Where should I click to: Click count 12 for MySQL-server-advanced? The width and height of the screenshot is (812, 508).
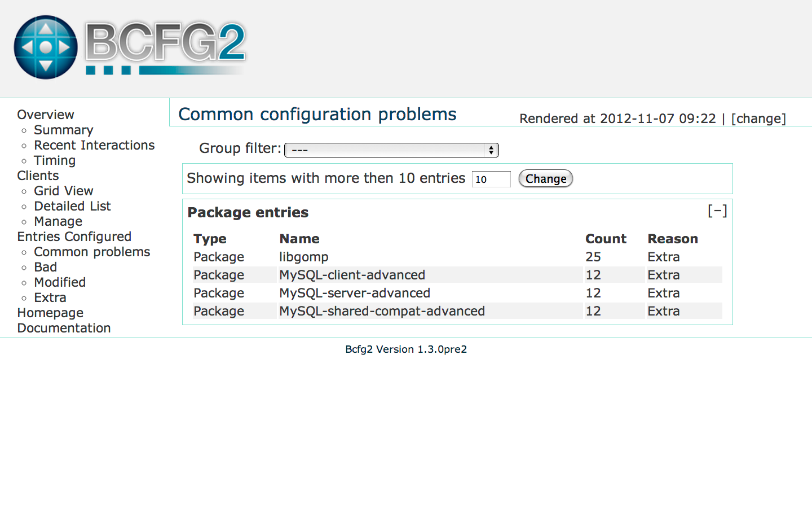[593, 293]
